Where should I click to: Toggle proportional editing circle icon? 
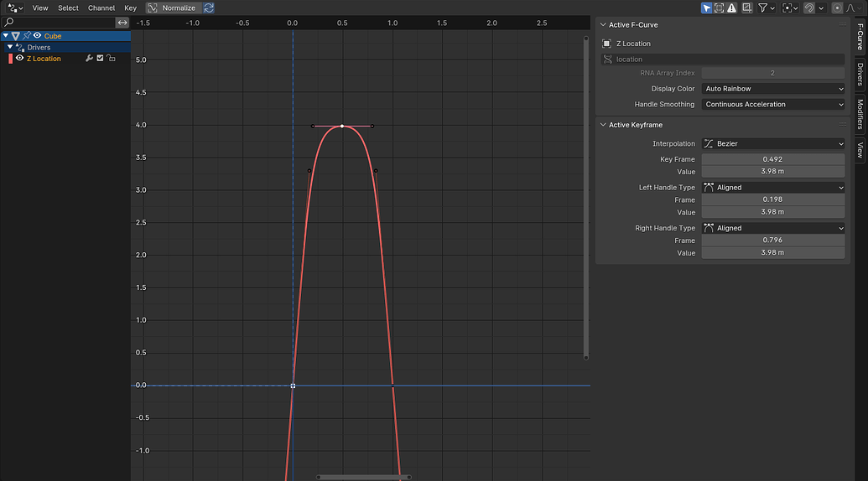(837, 8)
